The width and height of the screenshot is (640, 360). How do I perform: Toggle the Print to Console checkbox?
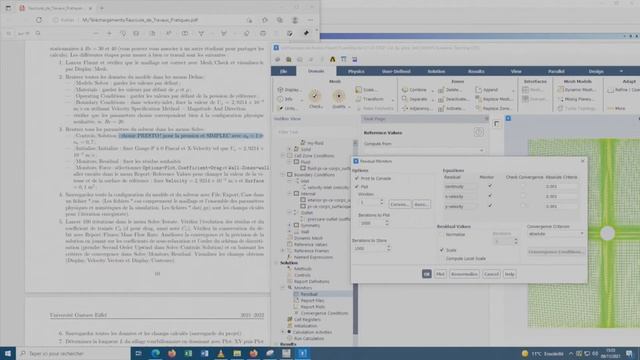[x=357, y=178]
